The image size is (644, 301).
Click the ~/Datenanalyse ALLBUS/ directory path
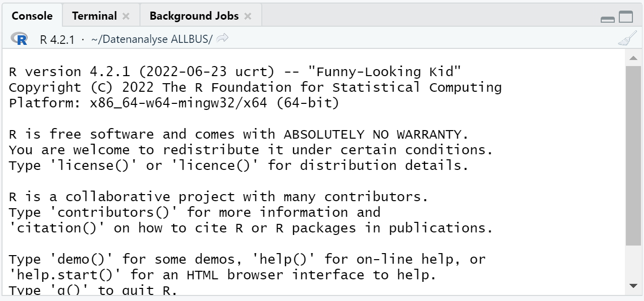pos(152,39)
